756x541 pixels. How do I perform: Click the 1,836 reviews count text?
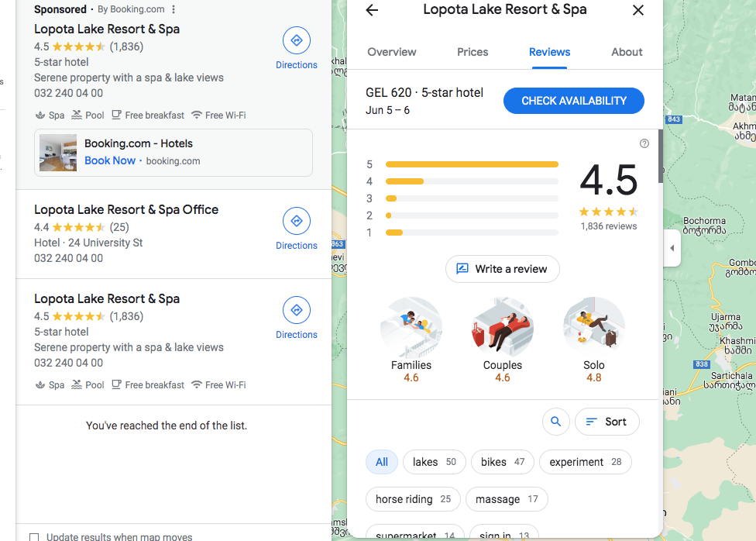coord(609,226)
